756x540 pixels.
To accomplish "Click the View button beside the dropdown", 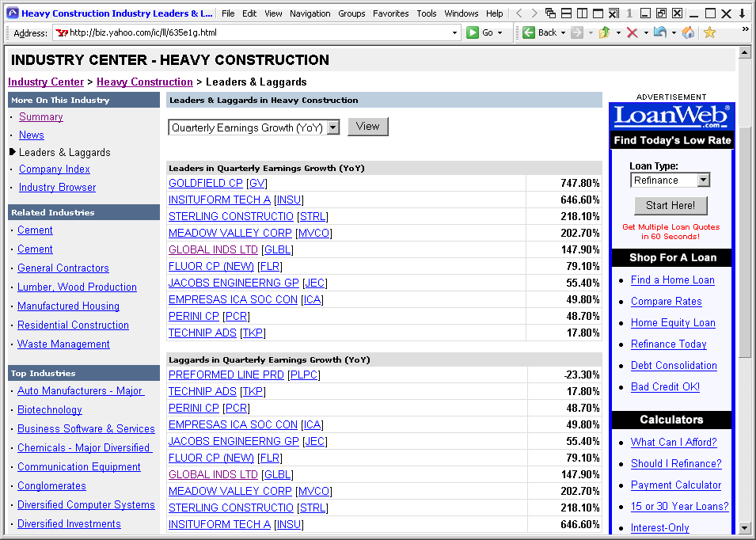I will (x=367, y=127).
